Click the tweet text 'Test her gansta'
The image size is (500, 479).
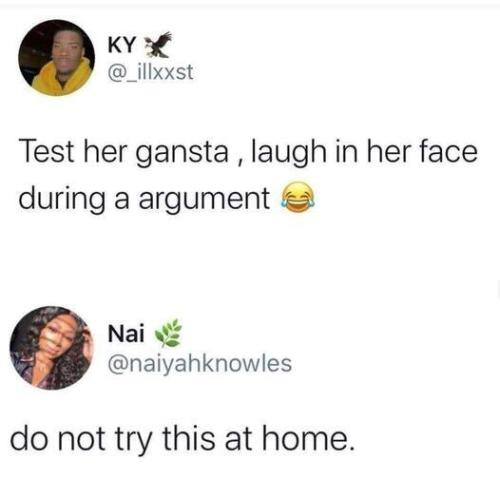(124, 153)
